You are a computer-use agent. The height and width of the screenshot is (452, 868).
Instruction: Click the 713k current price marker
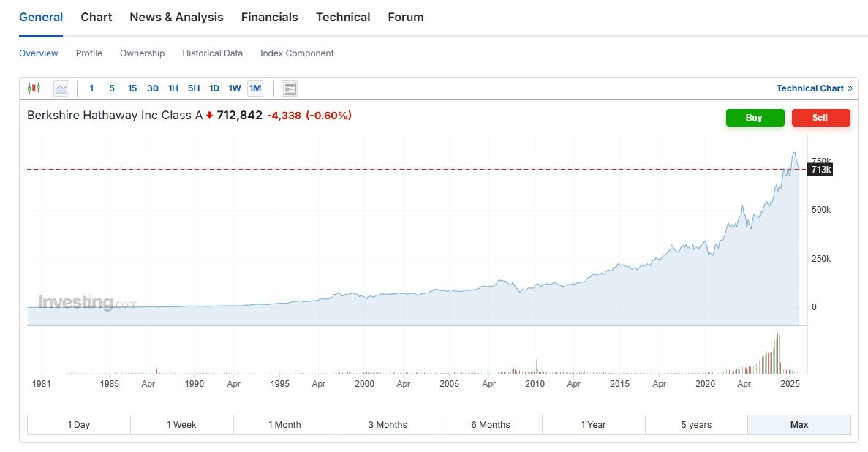pyautogui.click(x=821, y=170)
